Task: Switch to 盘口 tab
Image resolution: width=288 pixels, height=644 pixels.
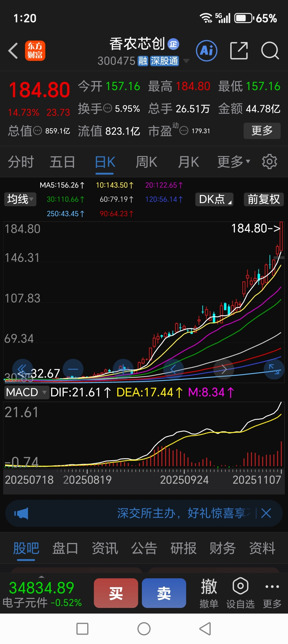Action: tap(65, 548)
